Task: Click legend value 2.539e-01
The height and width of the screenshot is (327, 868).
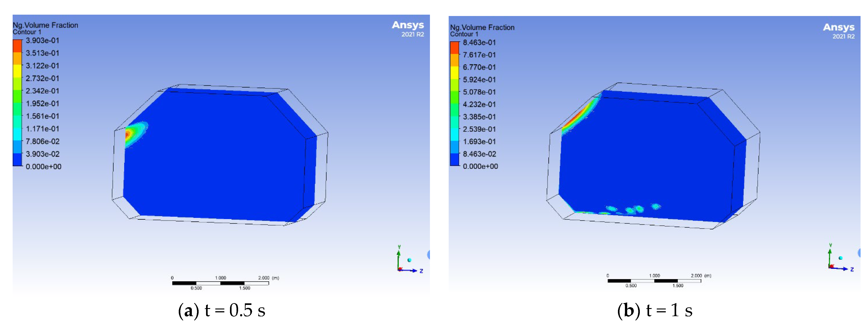Action: pyautogui.click(x=479, y=129)
